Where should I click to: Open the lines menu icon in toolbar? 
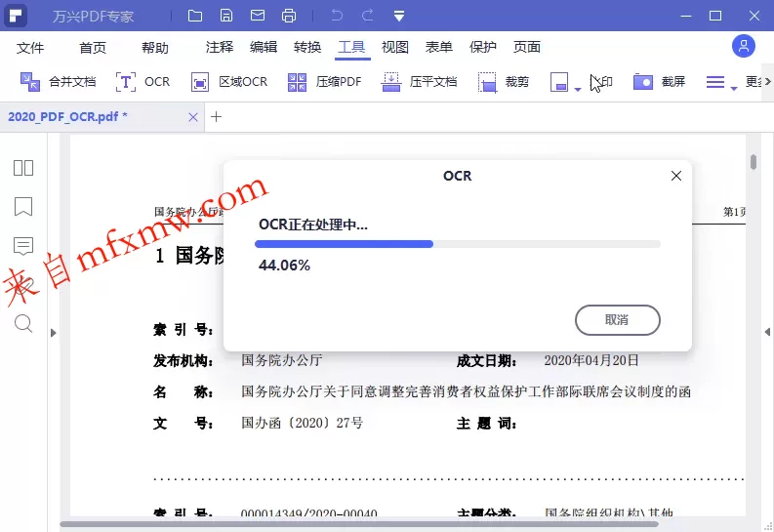tap(715, 82)
